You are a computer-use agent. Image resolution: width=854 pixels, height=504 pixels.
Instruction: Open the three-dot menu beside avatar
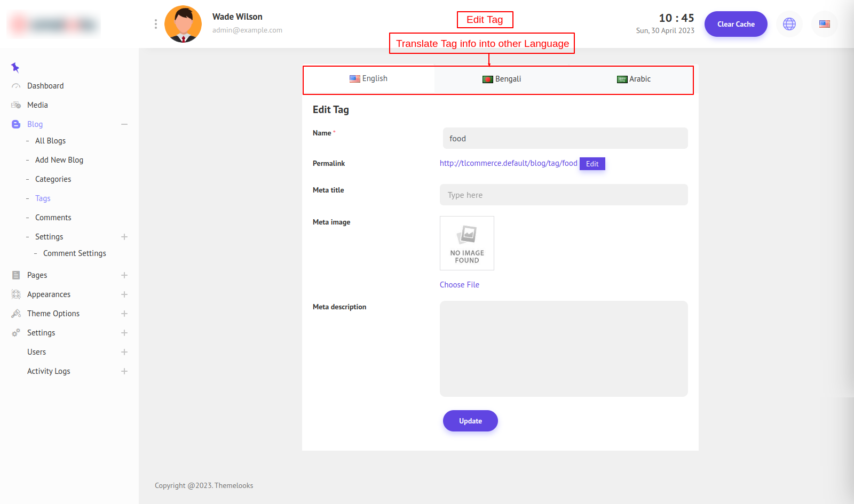[155, 24]
